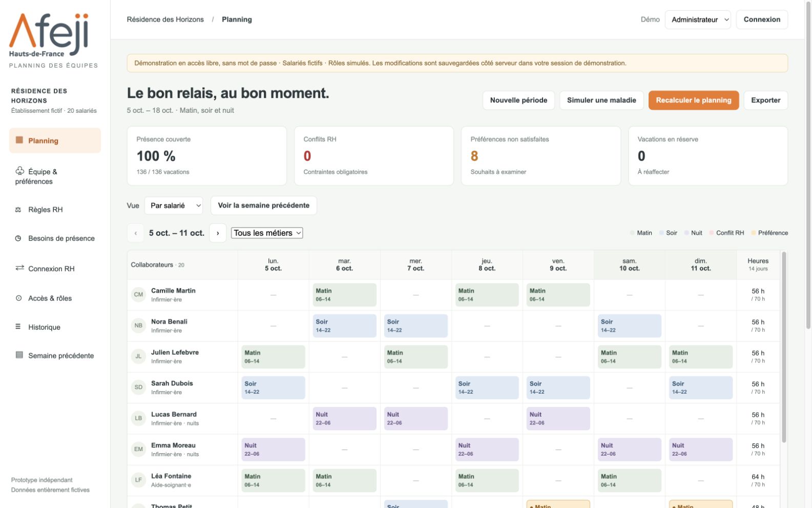The width and height of the screenshot is (812, 508).
Task: Click Nora Benali's NB avatar
Action: click(138, 326)
